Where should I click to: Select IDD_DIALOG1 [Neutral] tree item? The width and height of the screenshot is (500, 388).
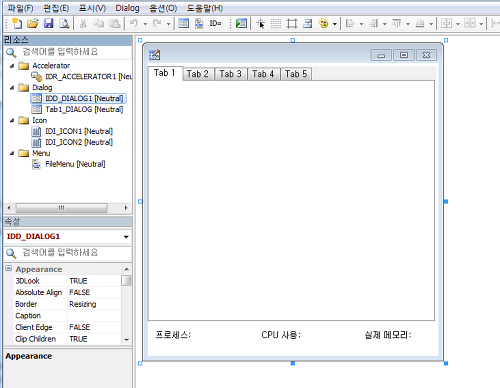click(x=78, y=98)
